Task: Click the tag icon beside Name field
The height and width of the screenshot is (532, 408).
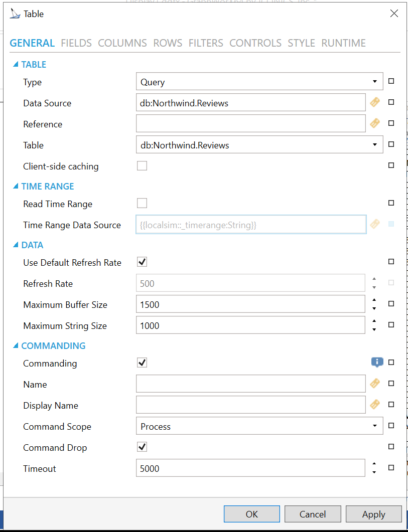Action: [375, 384]
